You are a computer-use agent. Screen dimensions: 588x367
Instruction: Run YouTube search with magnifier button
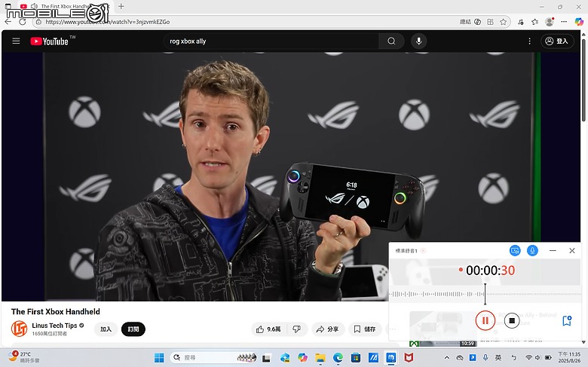point(391,41)
